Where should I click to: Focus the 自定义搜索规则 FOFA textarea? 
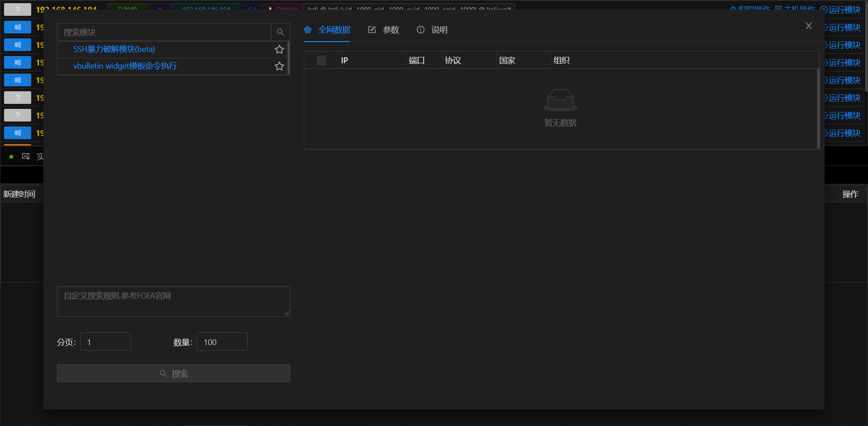tap(174, 301)
